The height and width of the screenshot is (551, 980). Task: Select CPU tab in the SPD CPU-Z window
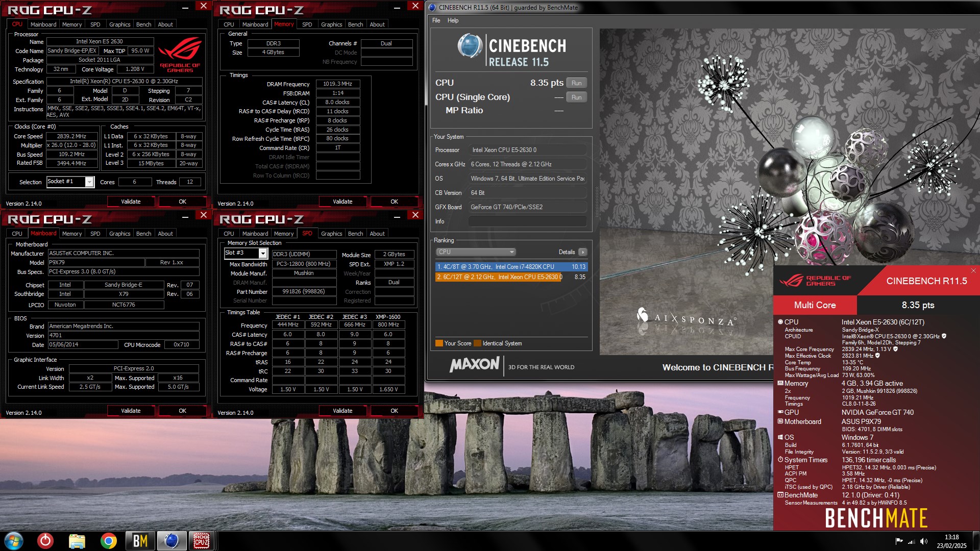coord(229,234)
